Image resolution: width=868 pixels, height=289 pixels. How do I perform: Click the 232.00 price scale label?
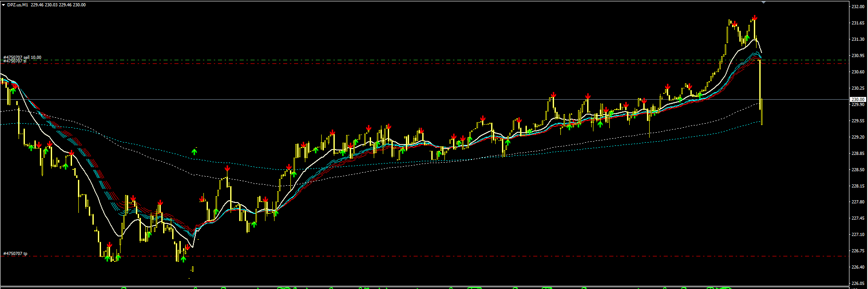(x=858, y=7)
